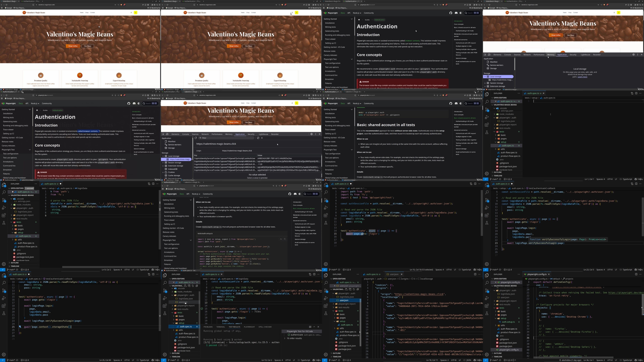The width and height of the screenshot is (644, 362).
Task: Click Manage gear in playwright.config.ts VS Code window
Action: 487,355
